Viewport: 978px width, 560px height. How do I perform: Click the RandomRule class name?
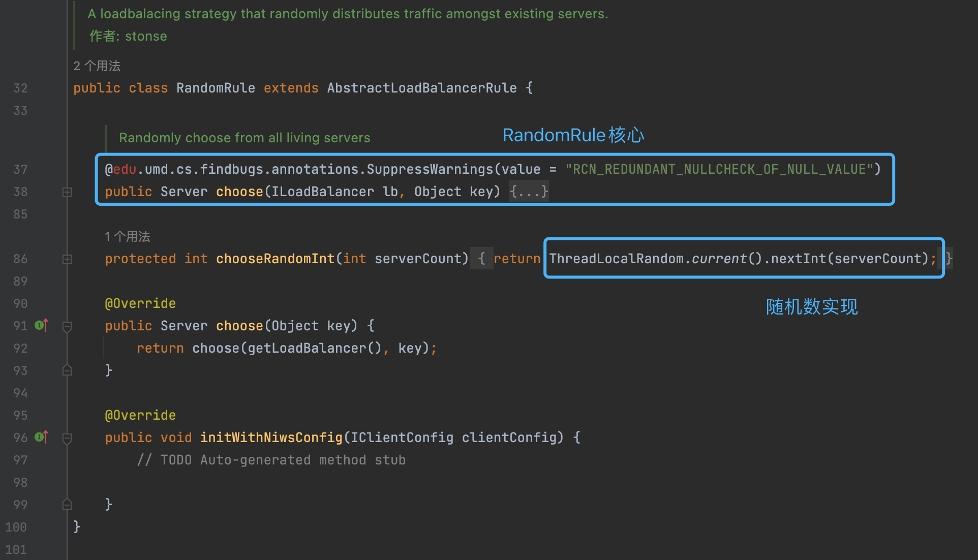point(216,88)
